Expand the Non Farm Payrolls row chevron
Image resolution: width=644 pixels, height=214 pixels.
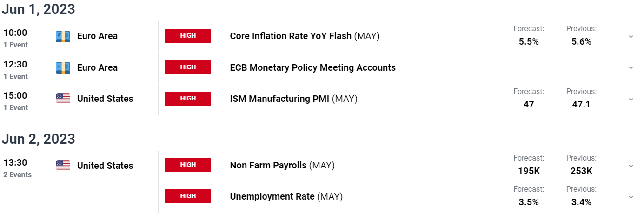[x=631, y=166]
